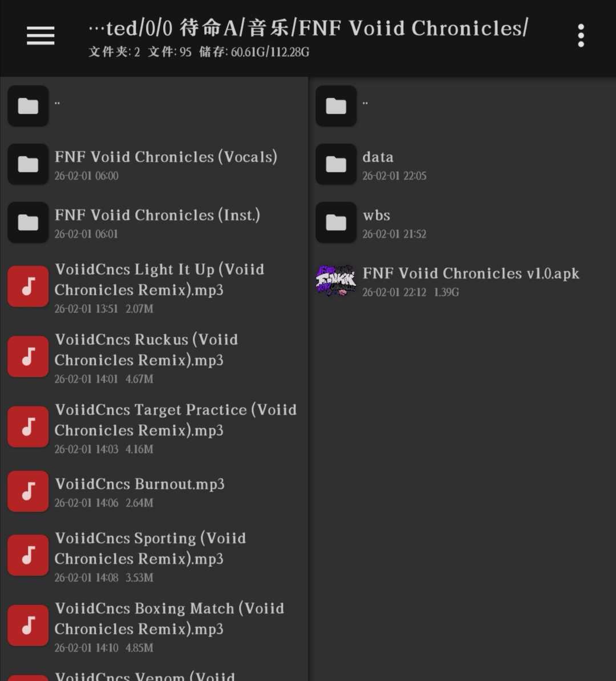This screenshot has height=681, width=616.
Task: Tap the Vocals folder icon in left pane
Action: (28, 164)
